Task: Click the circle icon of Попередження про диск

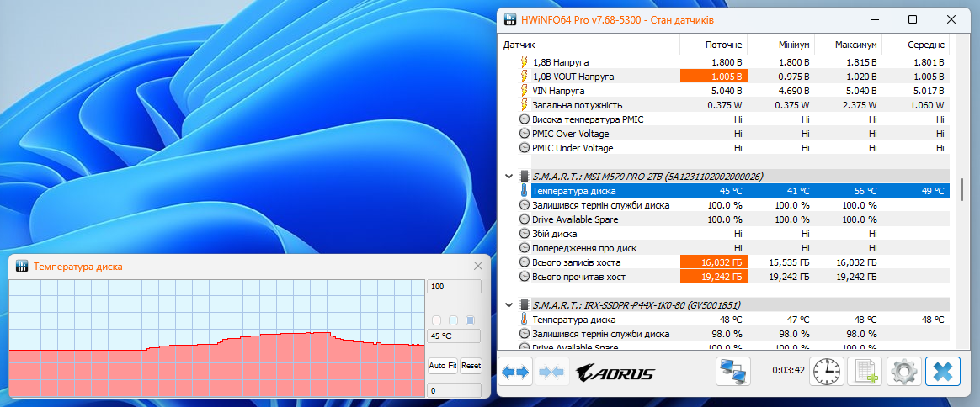Action: (525, 248)
